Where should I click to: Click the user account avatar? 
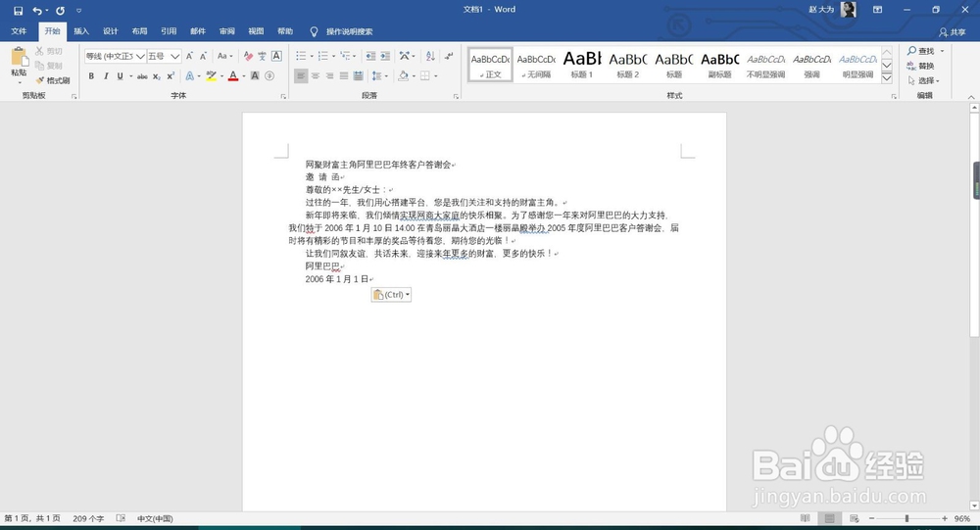(848, 10)
